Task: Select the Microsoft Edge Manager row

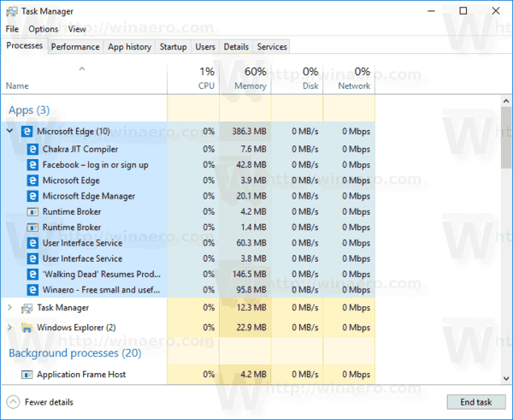Action: (x=188, y=196)
